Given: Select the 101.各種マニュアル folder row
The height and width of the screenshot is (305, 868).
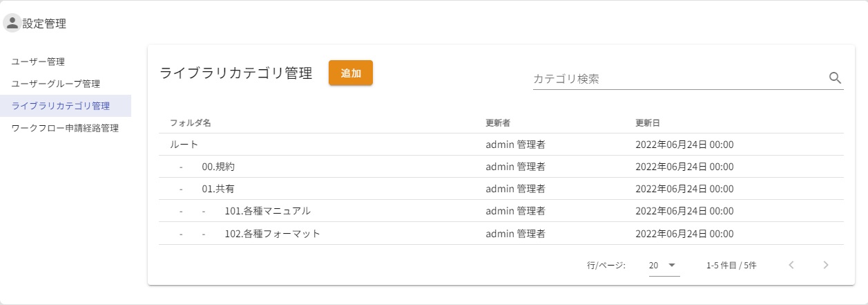Looking at the screenshot, I should (x=267, y=211).
